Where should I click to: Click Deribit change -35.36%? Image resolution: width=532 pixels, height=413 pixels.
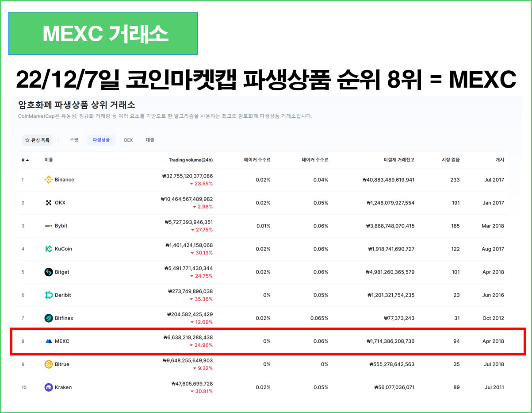pos(201,299)
